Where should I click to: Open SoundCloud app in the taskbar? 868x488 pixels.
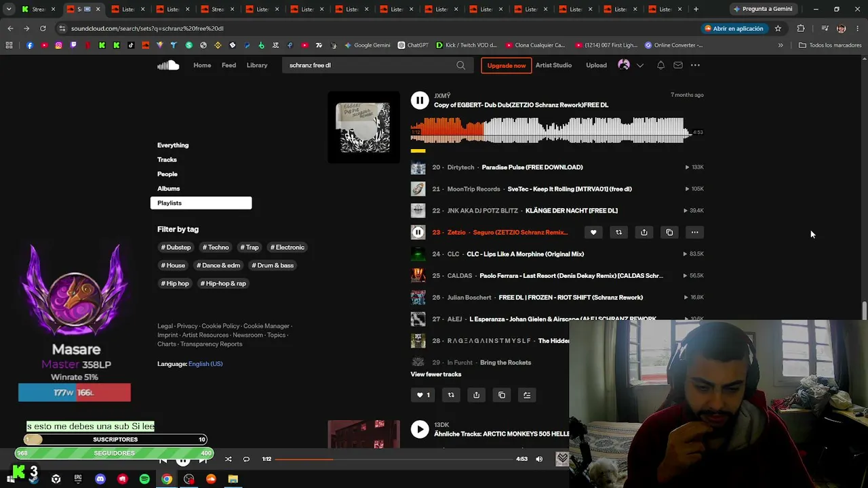[x=211, y=479]
